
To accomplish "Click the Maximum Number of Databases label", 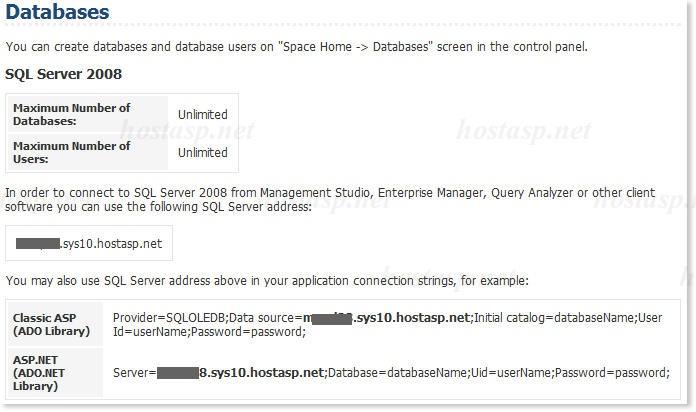I will click(x=71, y=114).
